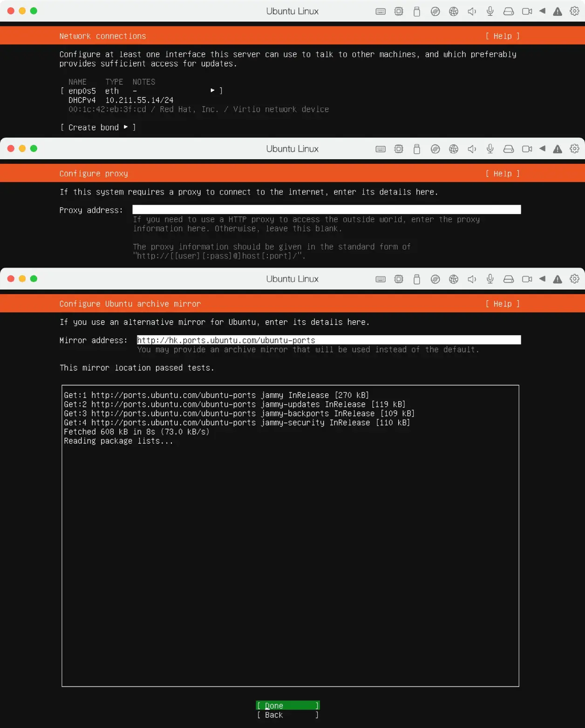This screenshot has width=585, height=728.
Task: Open Help on Configure proxy screen
Action: pyautogui.click(x=503, y=174)
